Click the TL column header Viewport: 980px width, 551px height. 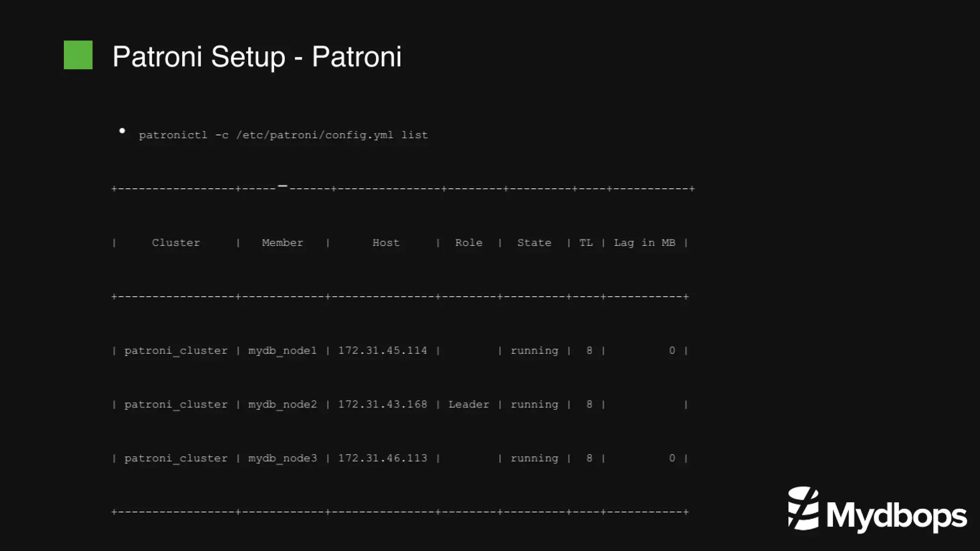(x=586, y=243)
